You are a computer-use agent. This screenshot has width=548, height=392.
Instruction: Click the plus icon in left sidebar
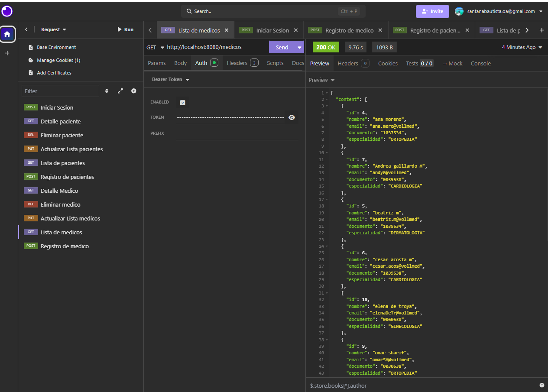[7, 53]
